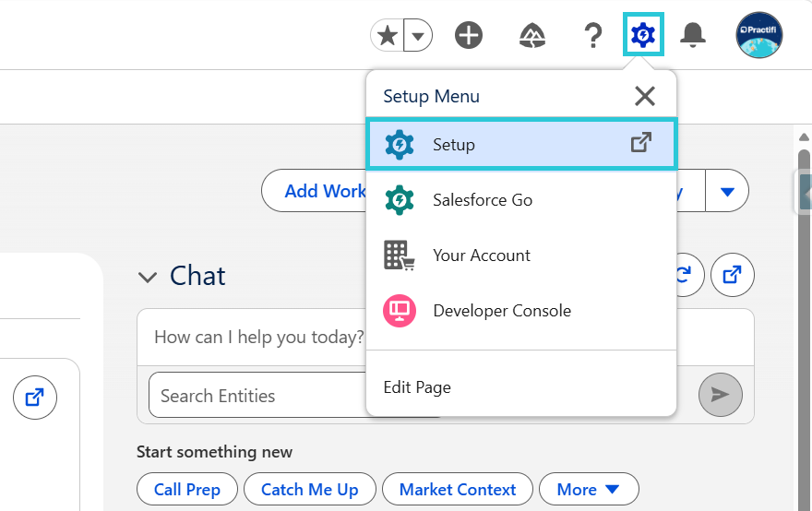Click the Global Actions plus icon
Viewport: 812px width, 511px height.
pos(469,35)
